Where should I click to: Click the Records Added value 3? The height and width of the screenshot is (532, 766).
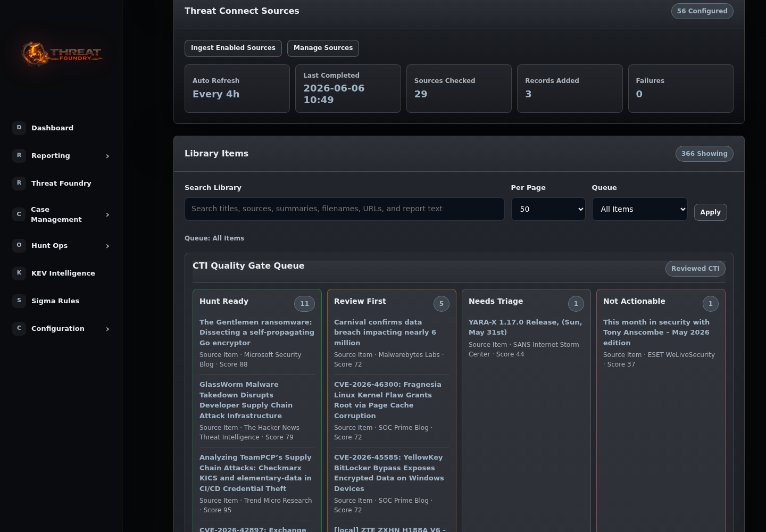pyautogui.click(x=528, y=94)
